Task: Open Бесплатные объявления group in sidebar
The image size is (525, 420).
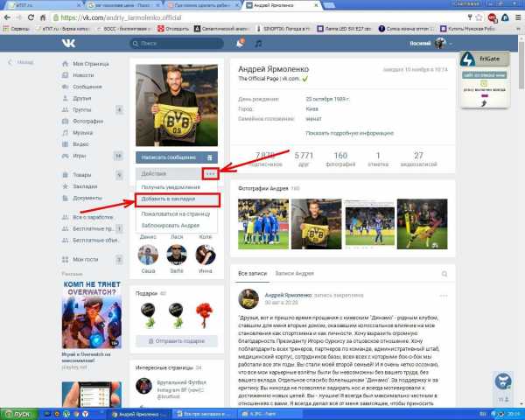Action: 90,240
